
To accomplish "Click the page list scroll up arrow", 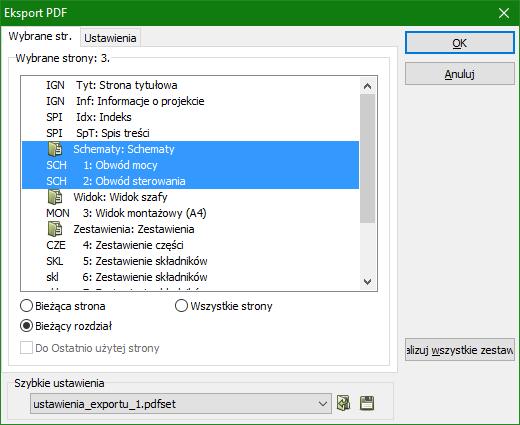I will 368,86.
